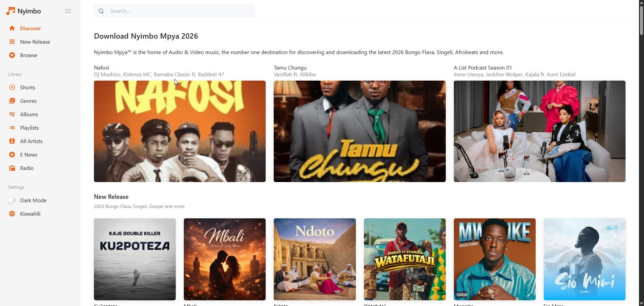The image size is (644, 306).
Task: Open All Artists in the Library
Action: pos(31,141)
